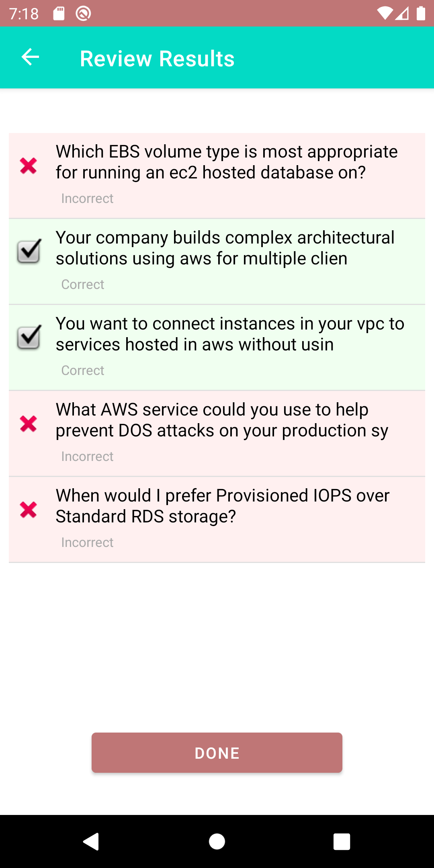Tap the battery status icon
Image resolution: width=434 pixels, height=868 pixels.
click(x=421, y=13)
